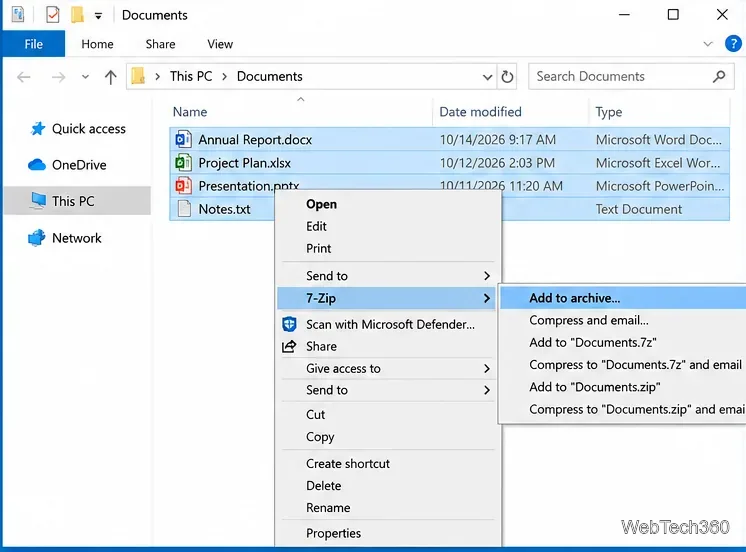Choose Open from the context menu
746x552 pixels.
[388, 204]
